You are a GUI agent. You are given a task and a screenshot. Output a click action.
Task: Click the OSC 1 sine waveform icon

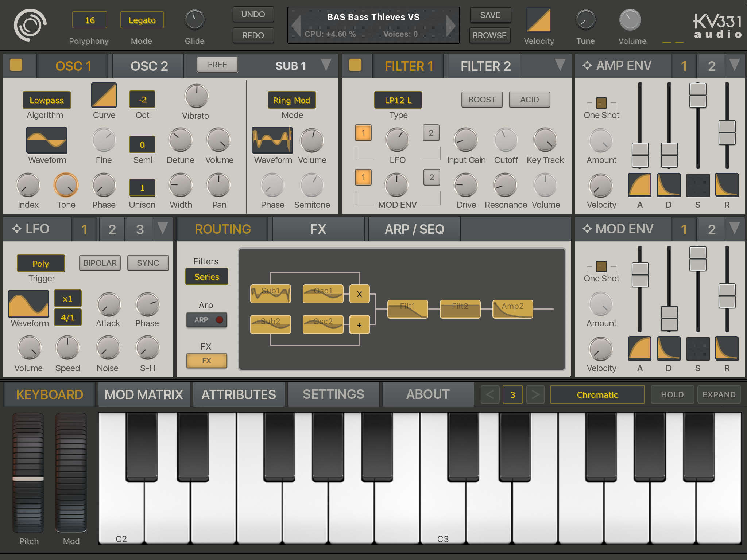[47, 140]
